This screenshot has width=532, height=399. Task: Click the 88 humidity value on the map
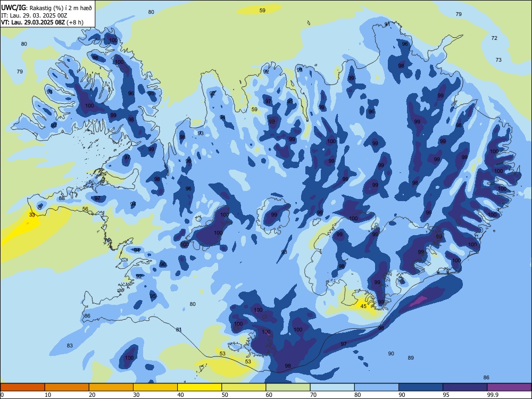coord(62,198)
